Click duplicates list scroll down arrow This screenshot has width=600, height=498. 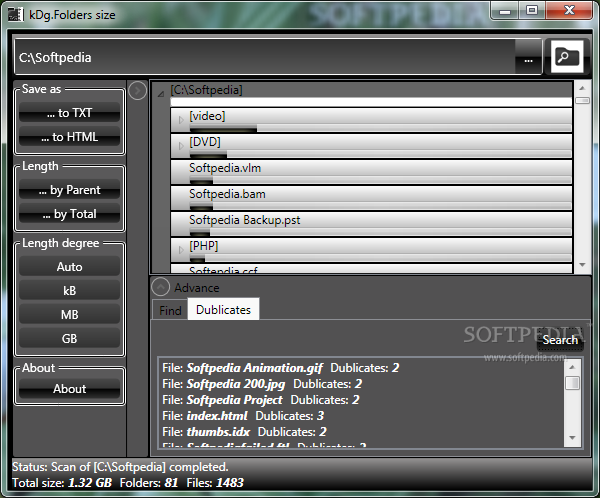tap(572, 437)
